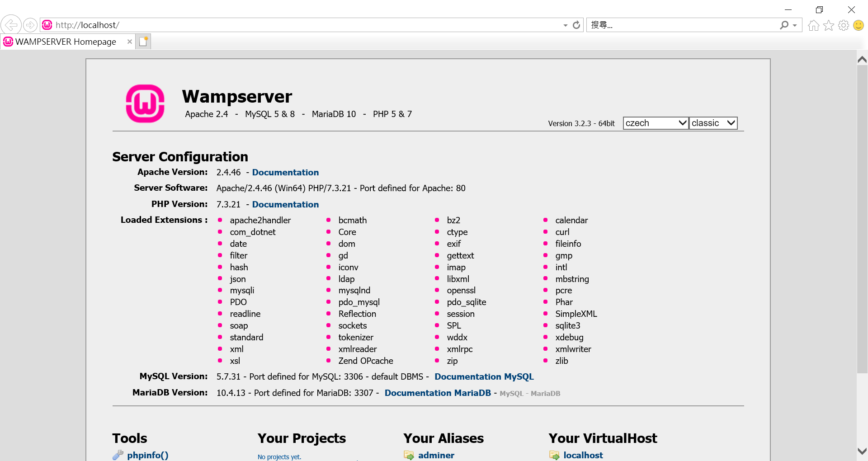The height and width of the screenshot is (461, 868).
Task: Click the apache2handler extension entry
Action: coord(260,220)
